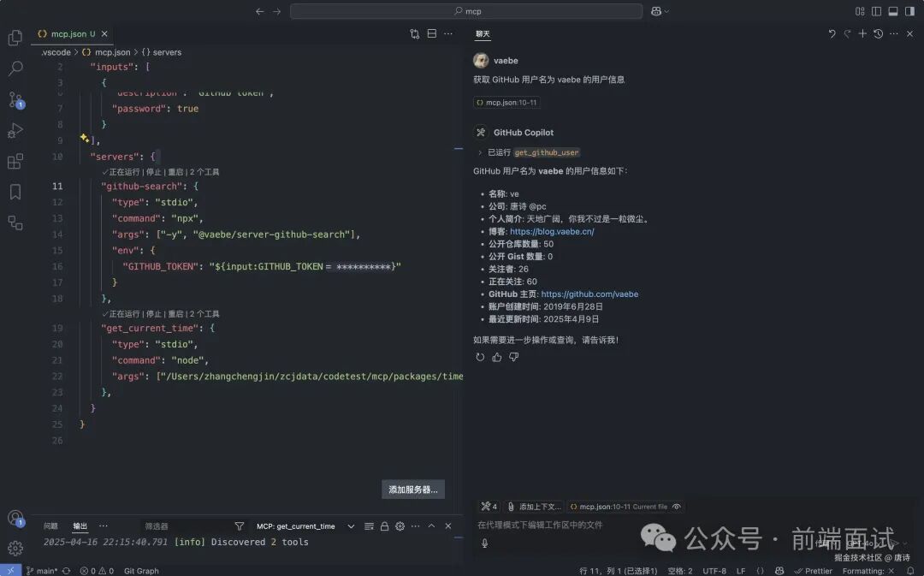This screenshot has width=924, height=576.
Task: Click the 添加上下文... attach button
Action: coord(535,507)
